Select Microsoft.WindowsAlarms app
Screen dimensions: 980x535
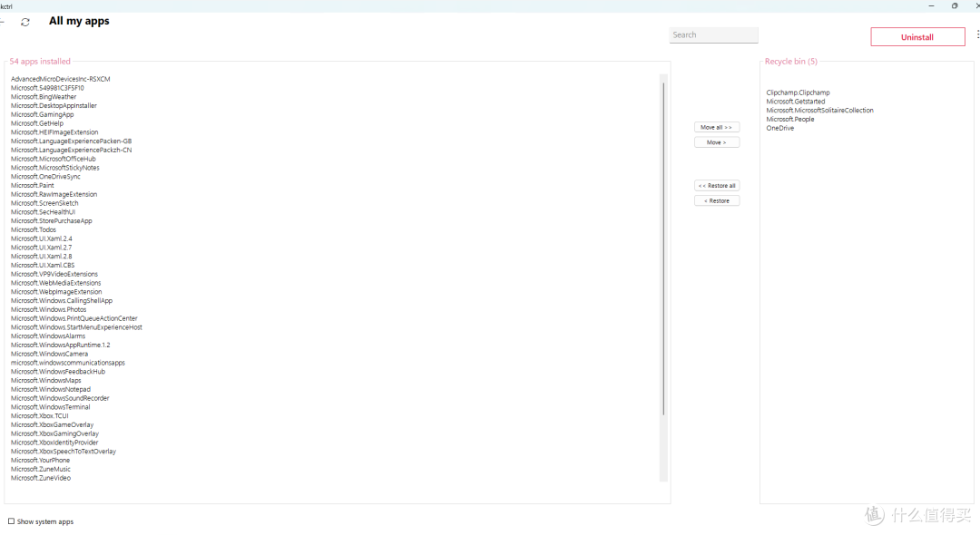tap(48, 336)
